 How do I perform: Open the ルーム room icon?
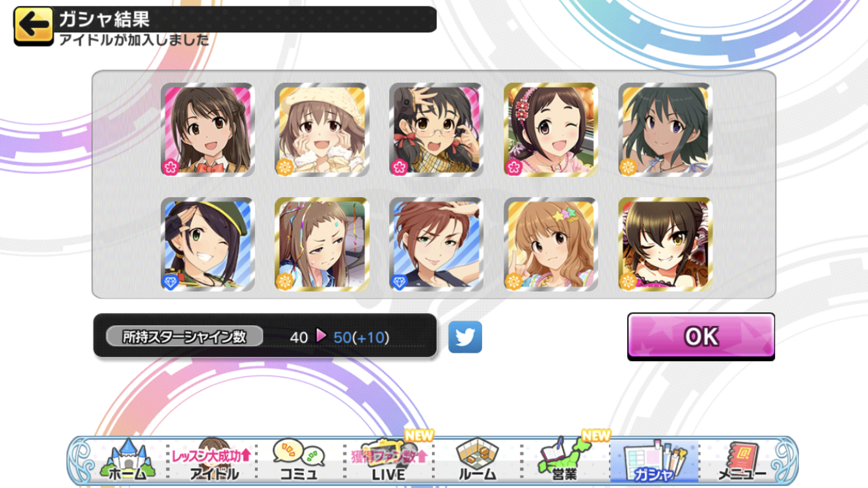476,461
